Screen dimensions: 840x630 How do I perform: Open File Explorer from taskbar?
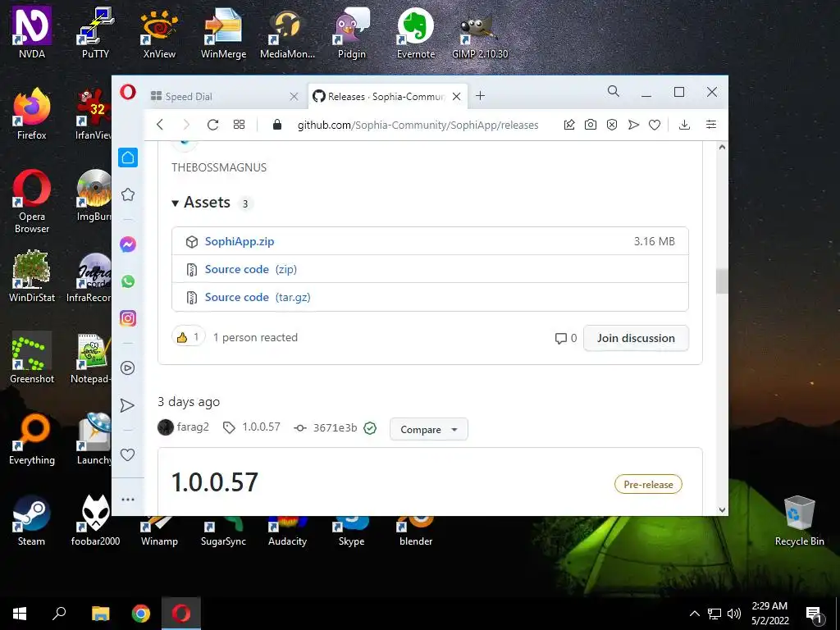click(100, 614)
